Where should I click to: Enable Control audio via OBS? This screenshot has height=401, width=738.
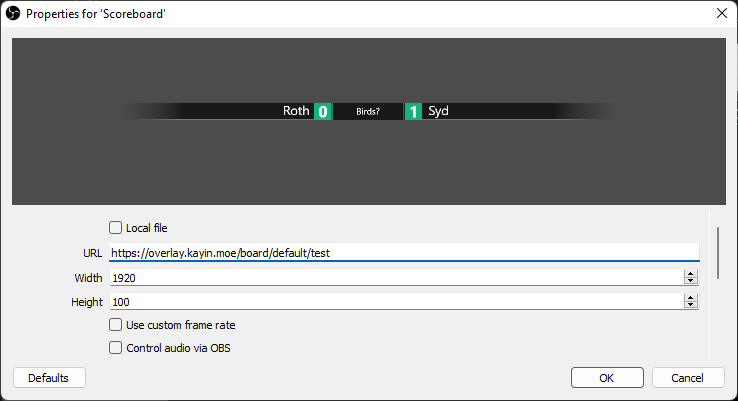(115, 348)
